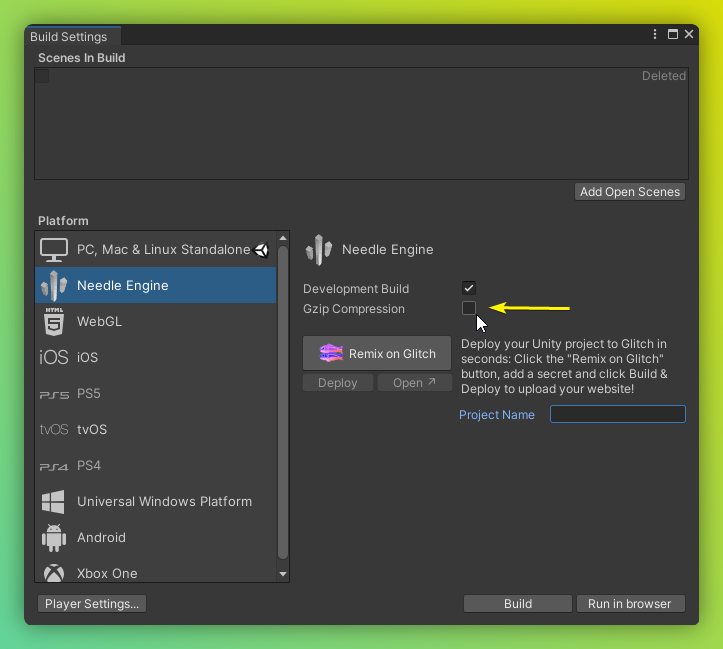This screenshot has height=649, width=723.
Task: Select the Build Settings window tab
Action: click(69, 37)
